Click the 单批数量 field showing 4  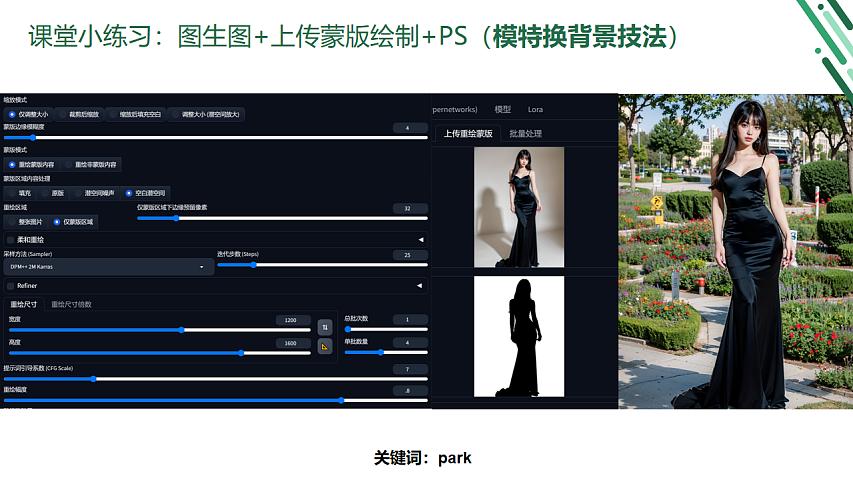click(x=410, y=342)
